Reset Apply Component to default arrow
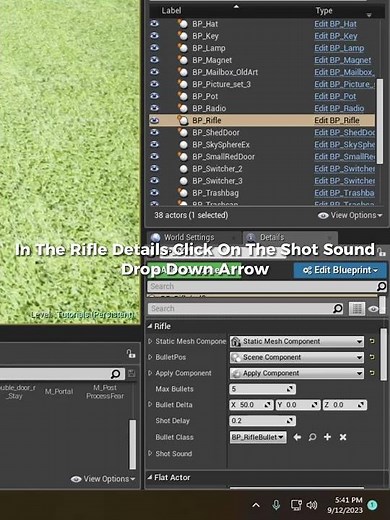Image resolution: width=390 pixels, height=520 pixels. coord(372,373)
